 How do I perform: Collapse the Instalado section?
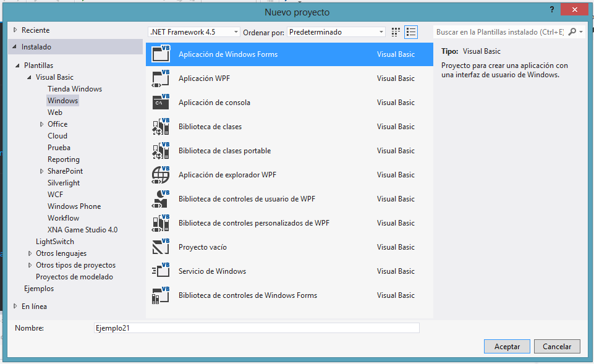click(15, 46)
